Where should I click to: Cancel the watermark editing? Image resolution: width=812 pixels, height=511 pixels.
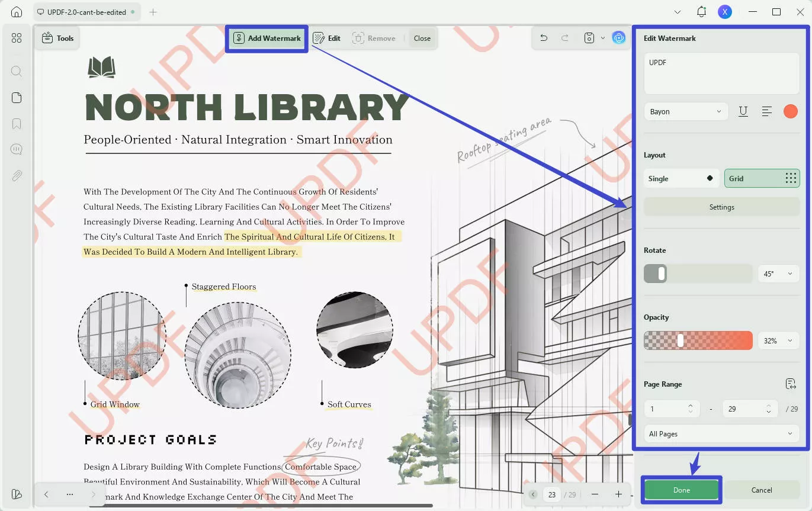(x=762, y=490)
